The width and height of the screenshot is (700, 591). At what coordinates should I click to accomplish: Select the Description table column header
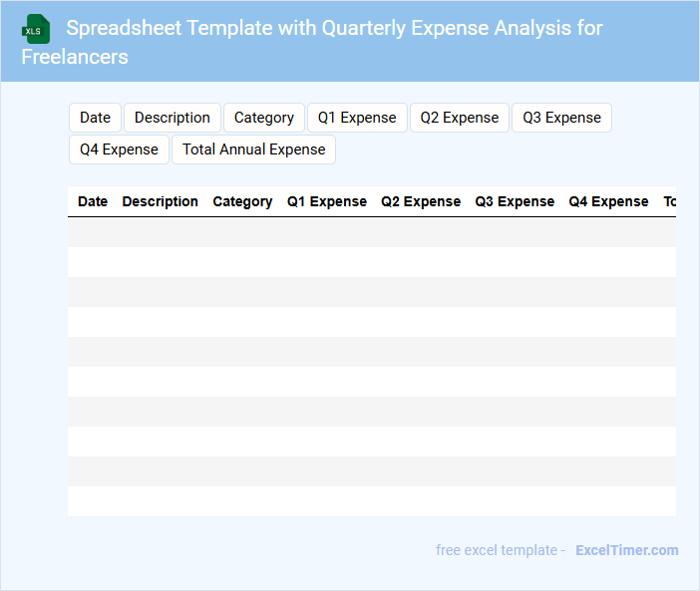click(x=160, y=201)
